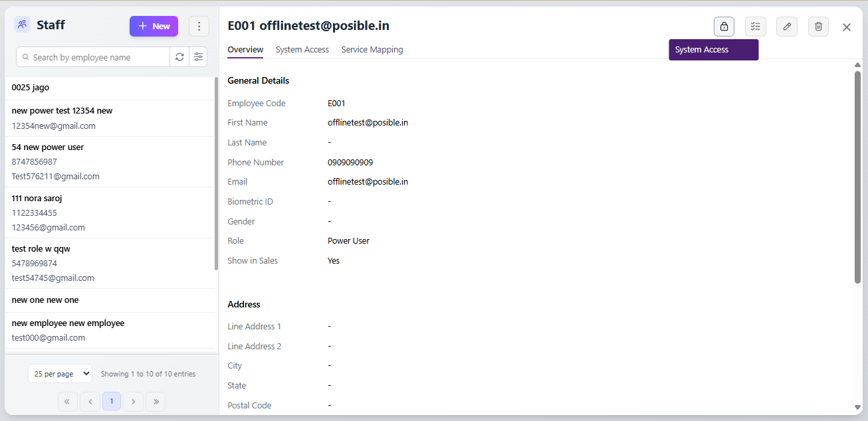Switch to the Service Mapping tab
This screenshot has width=868, height=421.
(372, 50)
